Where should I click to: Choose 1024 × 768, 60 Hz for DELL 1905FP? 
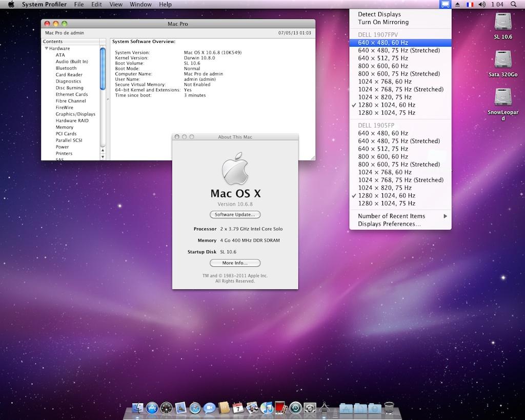coord(385,172)
